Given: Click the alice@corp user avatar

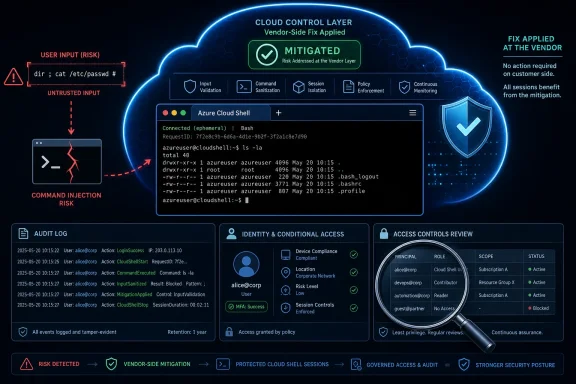Looking at the screenshot, I should point(246,264).
